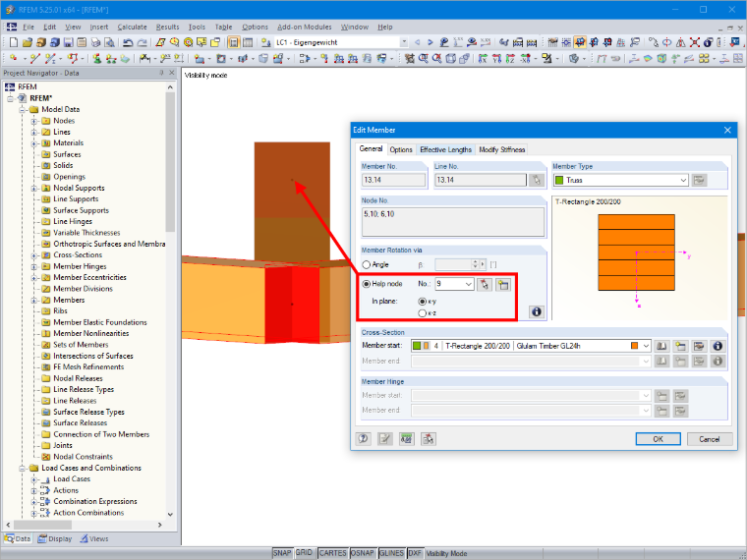Pin the Project Navigator panel
The height and width of the screenshot is (560, 747).
[x=161, y=73]
